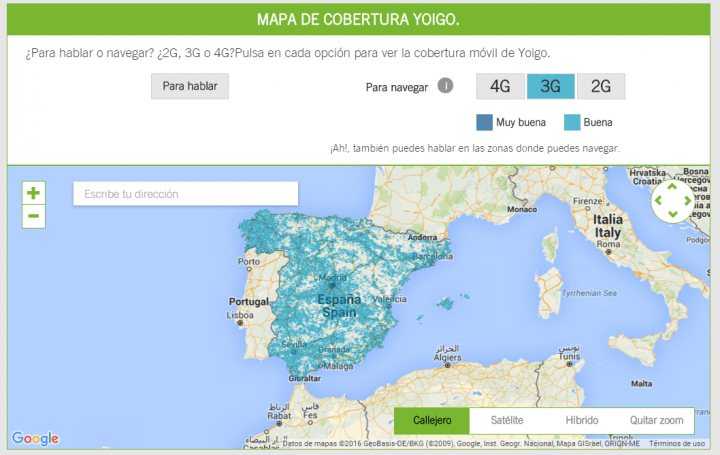
Task: Click the Buena color swatch
Action: pos(572,123)
